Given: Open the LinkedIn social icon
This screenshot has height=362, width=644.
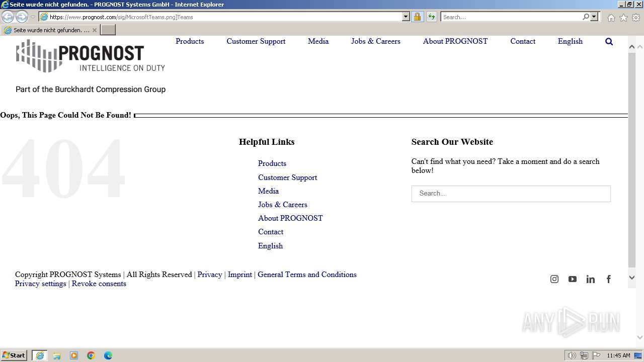Looking at the screenshot, I should (x=591, y=279).
